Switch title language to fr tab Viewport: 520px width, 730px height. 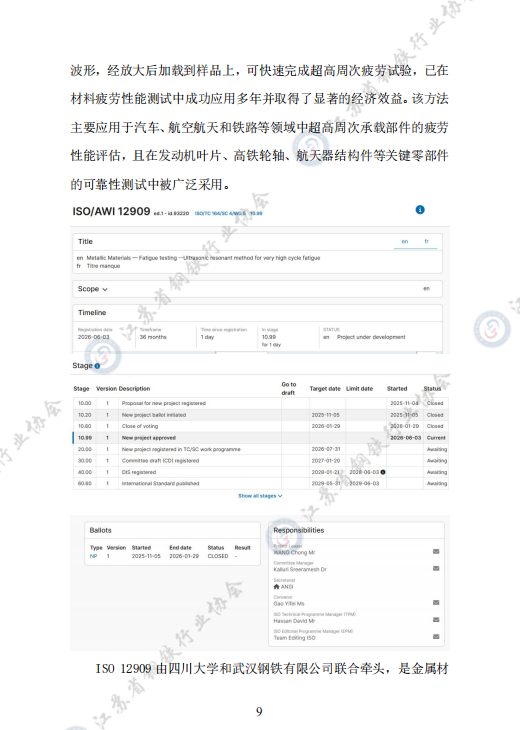pyautogui.click(x=426, y=242)
